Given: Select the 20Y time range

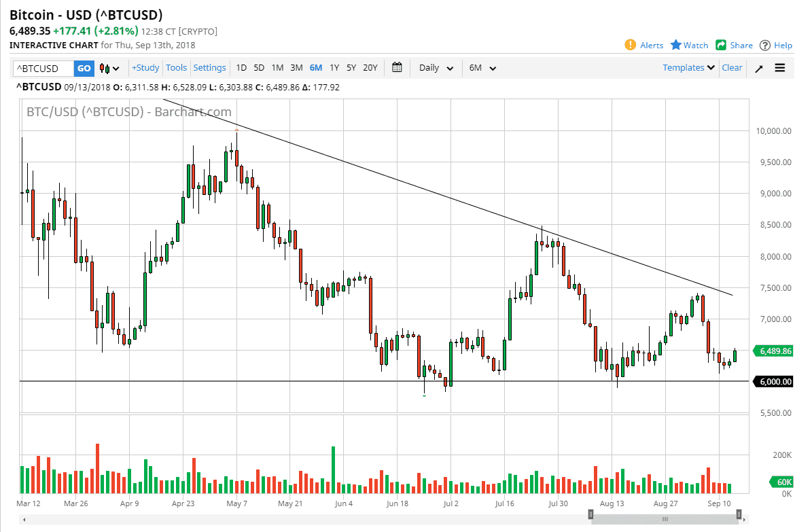Looking at the screenshot, I should [x=370, y=67].
